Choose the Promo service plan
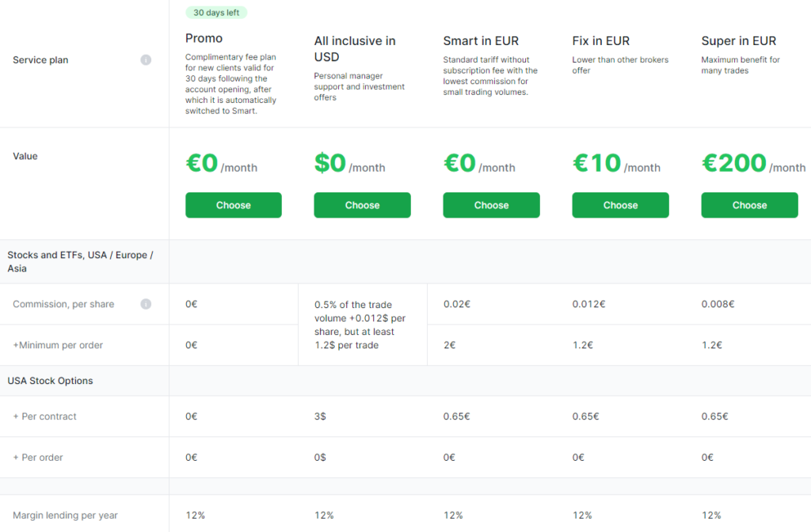This screenshot has width=811, height=532. tap(233, 204)
